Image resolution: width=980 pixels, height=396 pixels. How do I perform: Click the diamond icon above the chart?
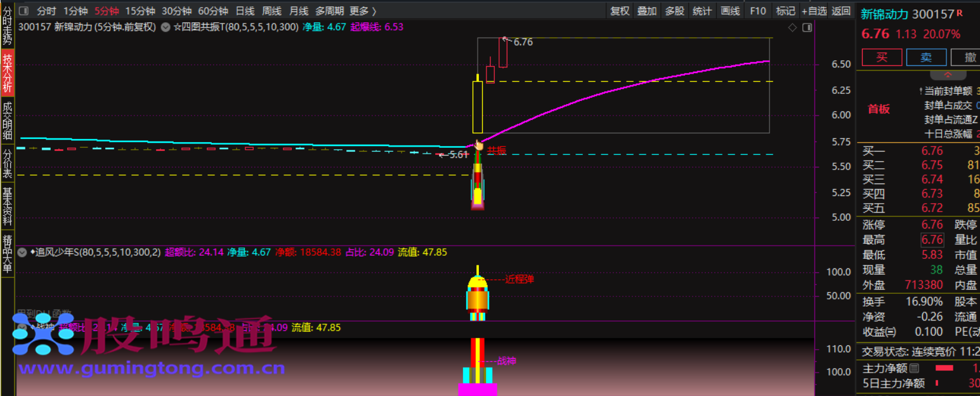(792, 27)
